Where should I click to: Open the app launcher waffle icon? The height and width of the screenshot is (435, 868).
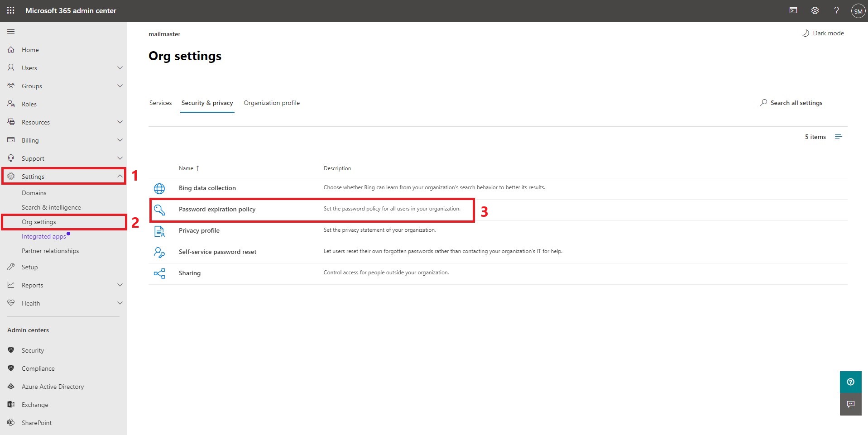pos(11,10)
